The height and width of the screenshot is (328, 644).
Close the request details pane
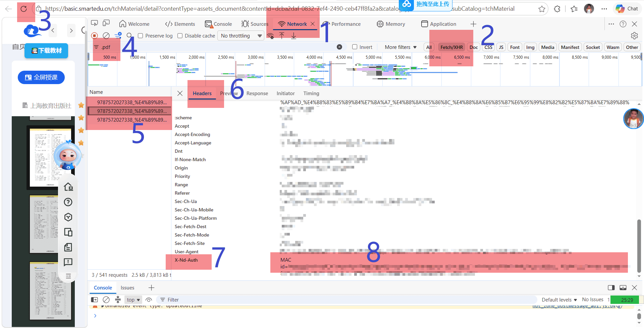180,93
